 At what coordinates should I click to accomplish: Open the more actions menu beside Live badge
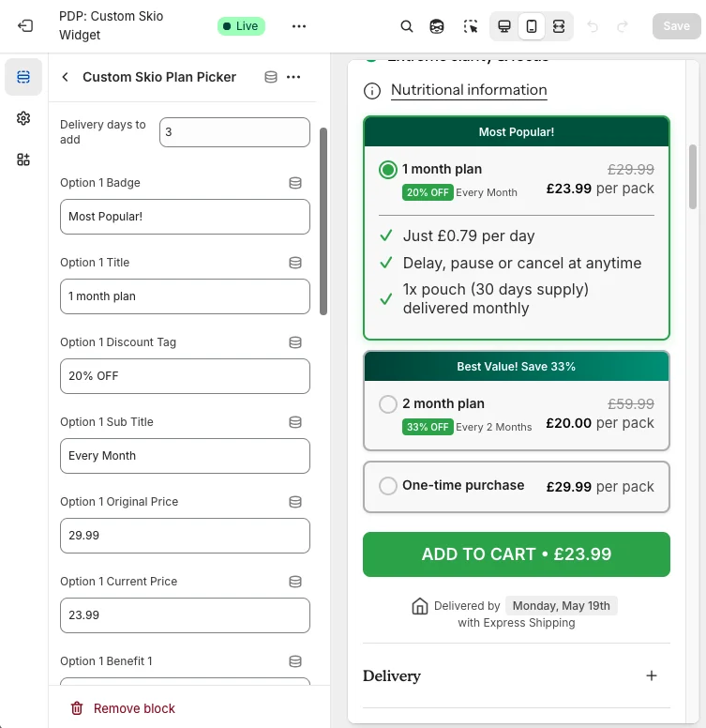pos(299,26)
